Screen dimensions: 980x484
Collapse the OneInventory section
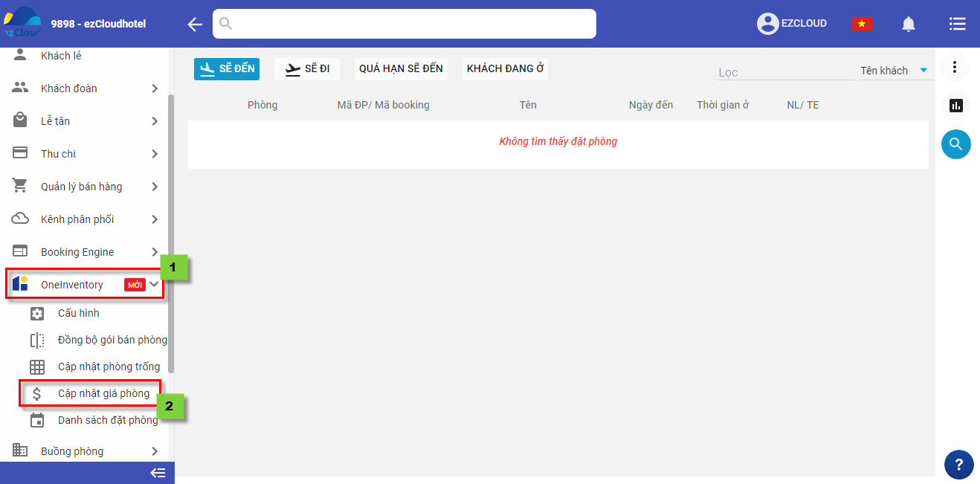154,284
